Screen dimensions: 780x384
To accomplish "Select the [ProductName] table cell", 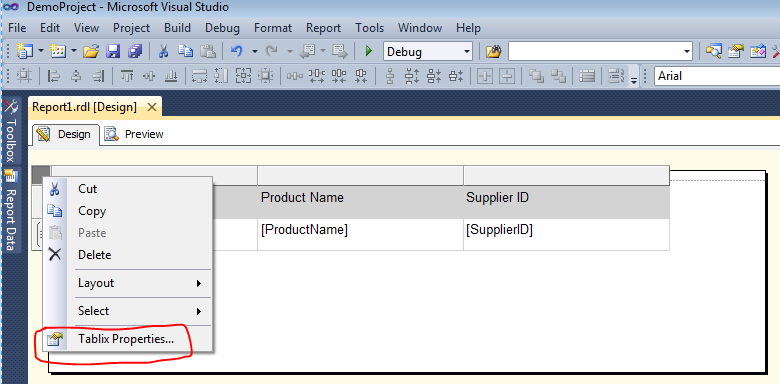I will (361, 234).
